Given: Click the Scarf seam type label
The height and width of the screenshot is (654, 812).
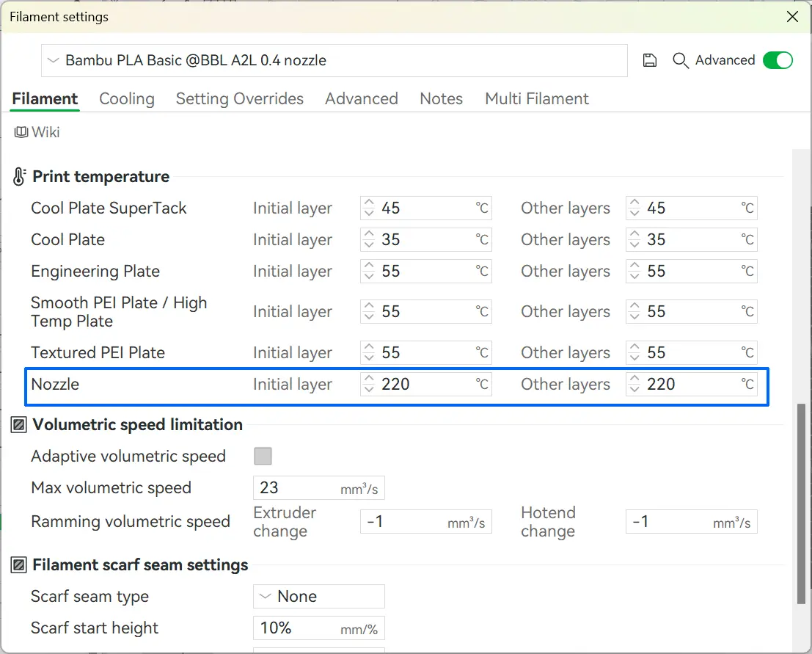Looking at the screenshot, I should click(x=89, y=597).
